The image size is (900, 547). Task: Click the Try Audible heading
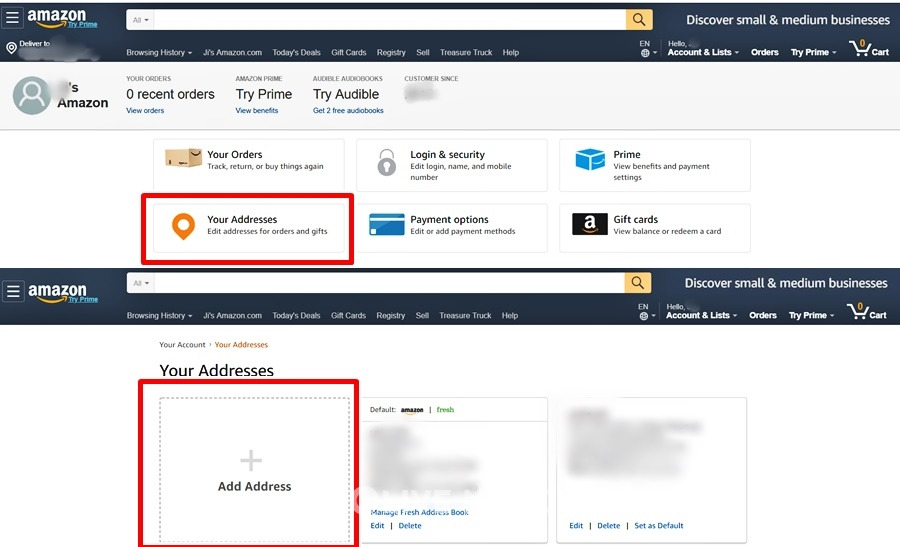(346, 94)
